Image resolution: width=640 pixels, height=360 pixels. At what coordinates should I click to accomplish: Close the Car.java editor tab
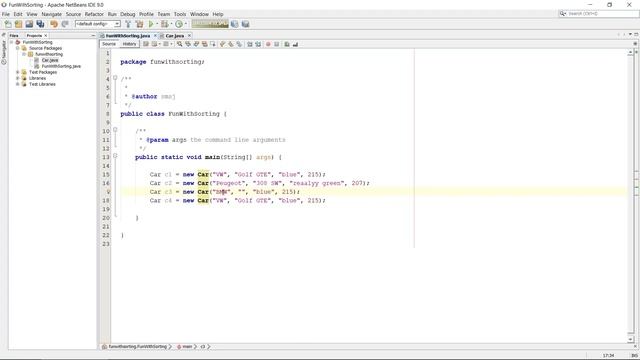(x=189, y=36)
